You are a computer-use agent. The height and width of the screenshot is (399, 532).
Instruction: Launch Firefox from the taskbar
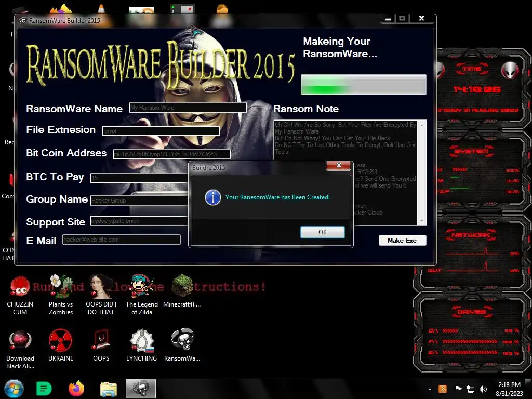[76, 389]
